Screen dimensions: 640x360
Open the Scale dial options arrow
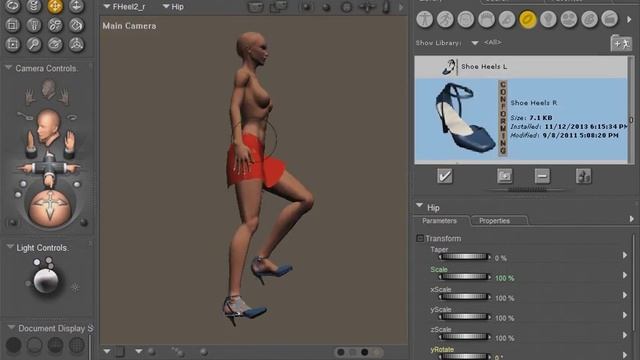(625, 275)
